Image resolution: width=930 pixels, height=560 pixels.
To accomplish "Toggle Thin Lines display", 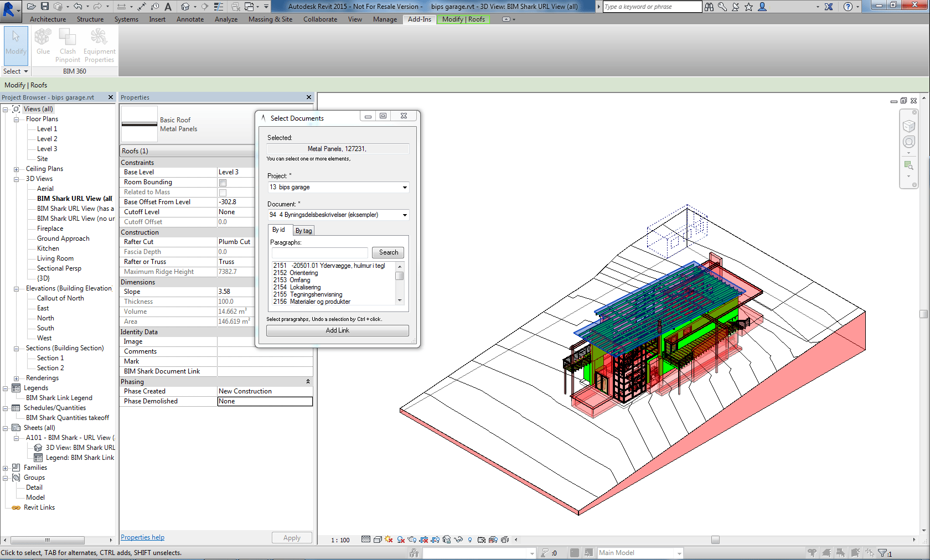I will 219,7.
